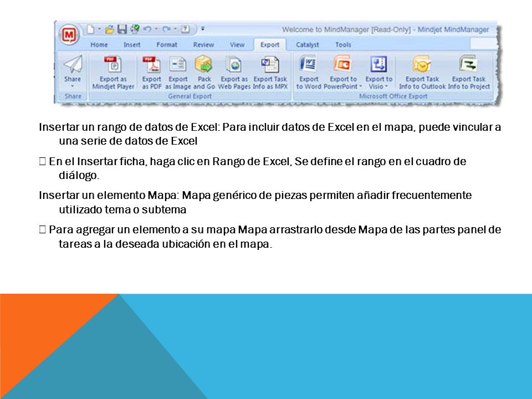
Task: Click the Pack and Go box icon
Action: pos(203,64)
